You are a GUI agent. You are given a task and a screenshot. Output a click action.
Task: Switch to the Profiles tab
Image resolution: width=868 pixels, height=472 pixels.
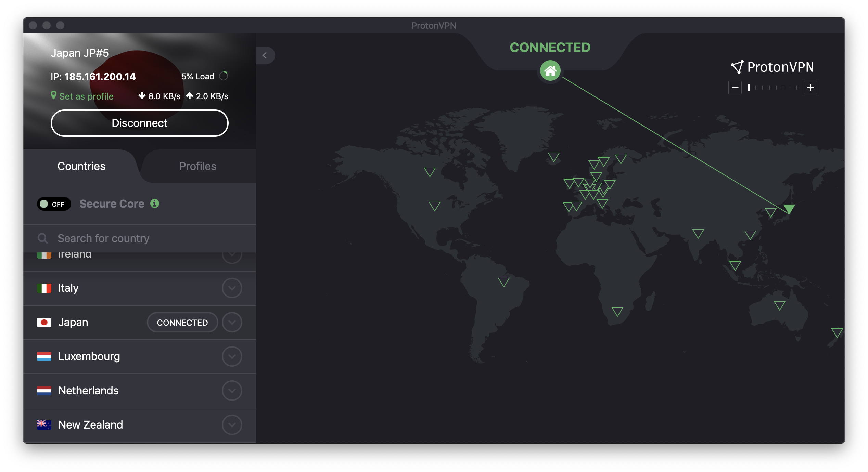pos(197,166)
